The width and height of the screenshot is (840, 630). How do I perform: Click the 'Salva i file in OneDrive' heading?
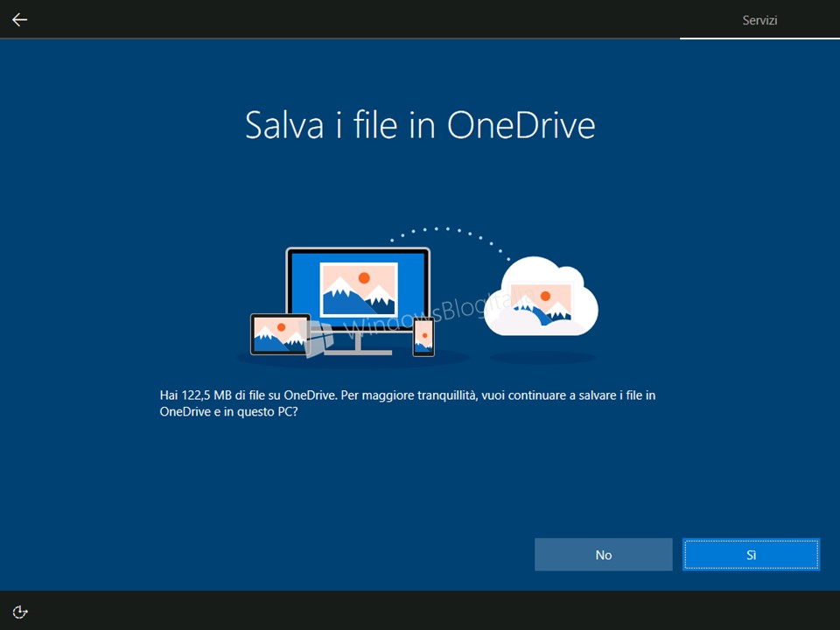tap(420, 125)
